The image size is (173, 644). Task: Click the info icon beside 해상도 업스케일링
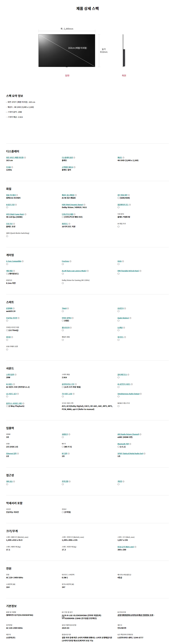coord(76,195)
